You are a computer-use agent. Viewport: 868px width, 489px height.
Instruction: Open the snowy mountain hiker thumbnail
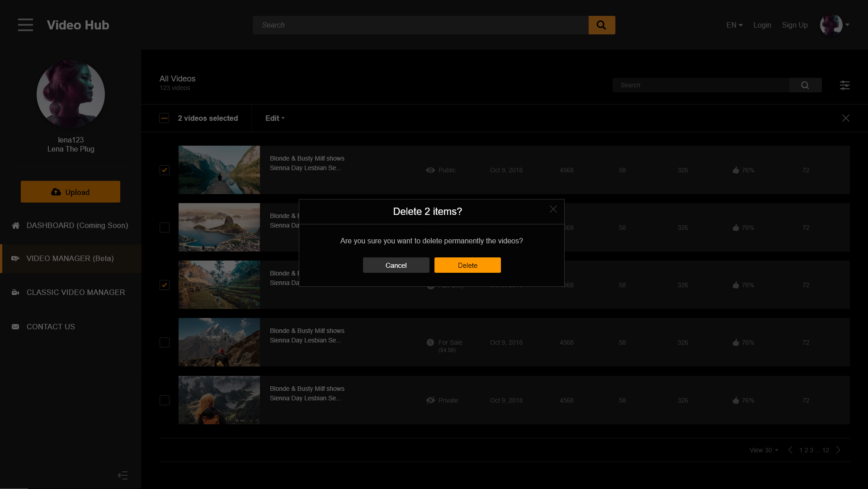click(219, 342)
